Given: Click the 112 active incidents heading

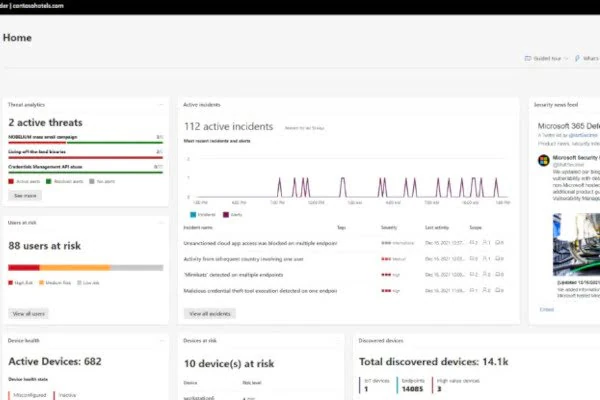Looking at the screenshot, I should [228, 127].
